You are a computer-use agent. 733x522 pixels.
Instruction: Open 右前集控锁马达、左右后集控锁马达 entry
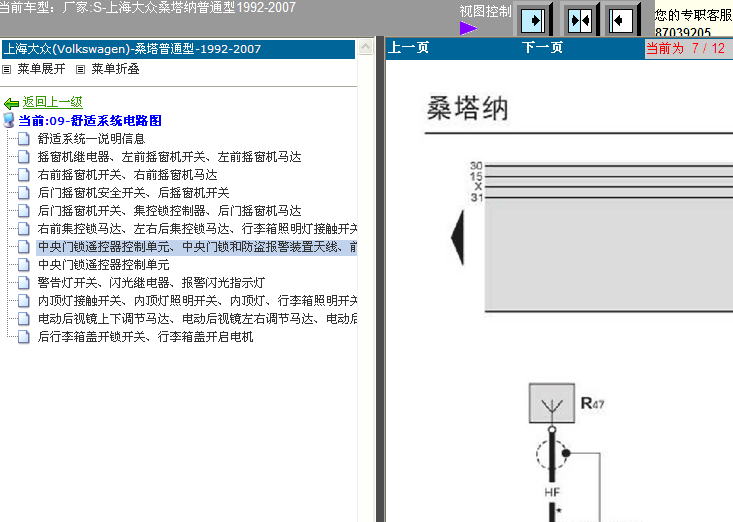click(197, 229)
